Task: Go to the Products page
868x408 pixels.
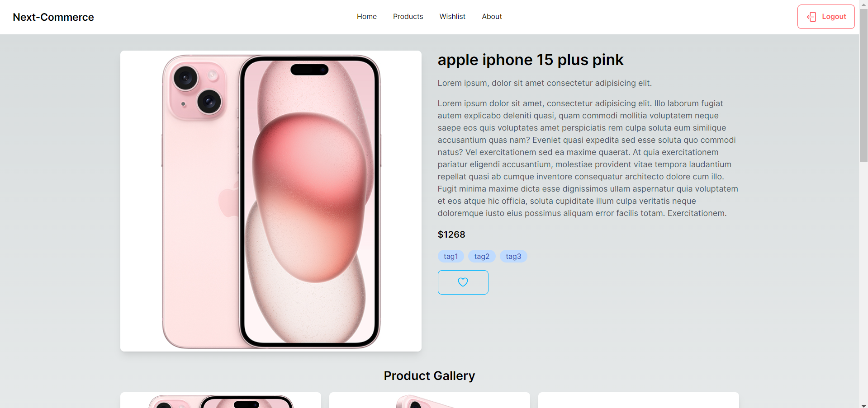Action: point(408,17)
